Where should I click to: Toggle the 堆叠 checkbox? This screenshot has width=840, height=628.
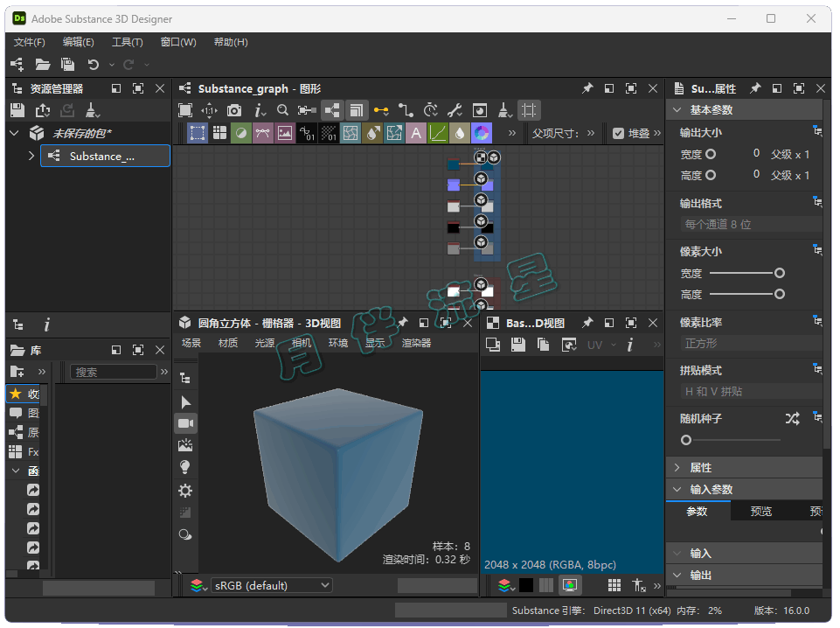[619, 133]
